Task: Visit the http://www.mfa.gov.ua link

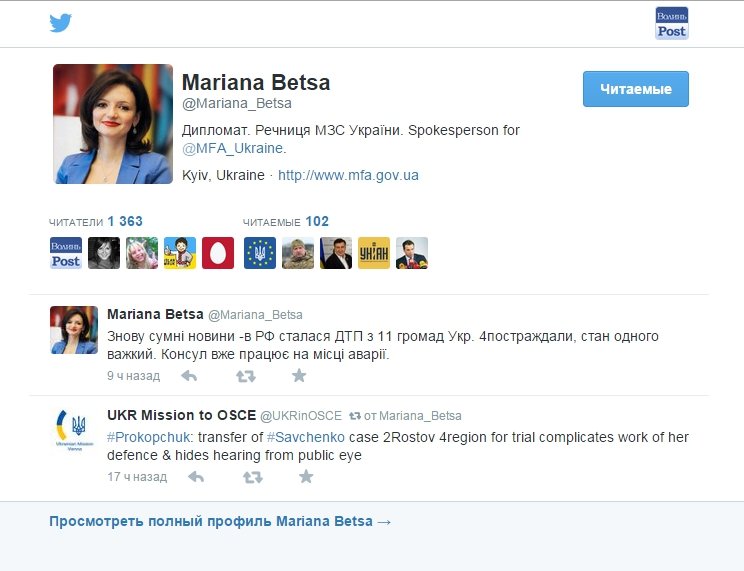Action: (348, 175)
